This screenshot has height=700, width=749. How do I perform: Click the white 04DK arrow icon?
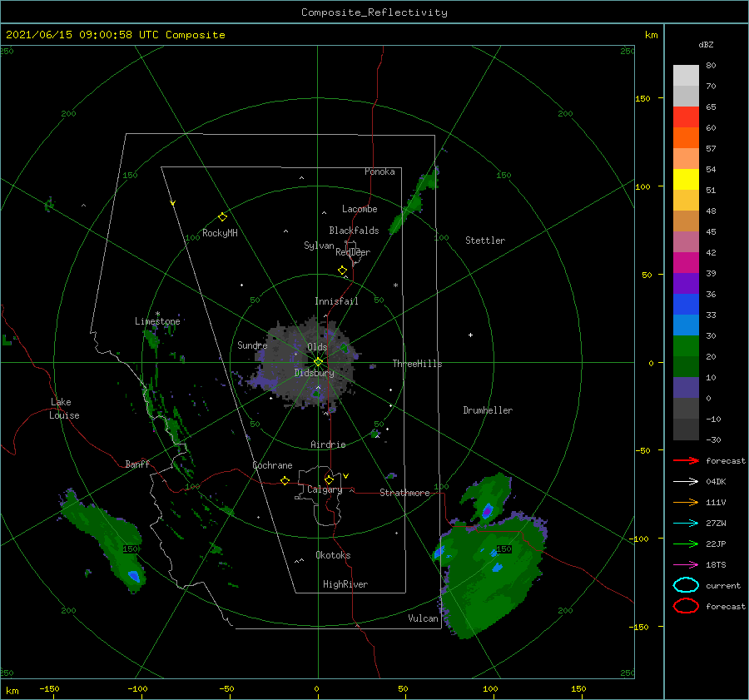[x=686, y=482]
